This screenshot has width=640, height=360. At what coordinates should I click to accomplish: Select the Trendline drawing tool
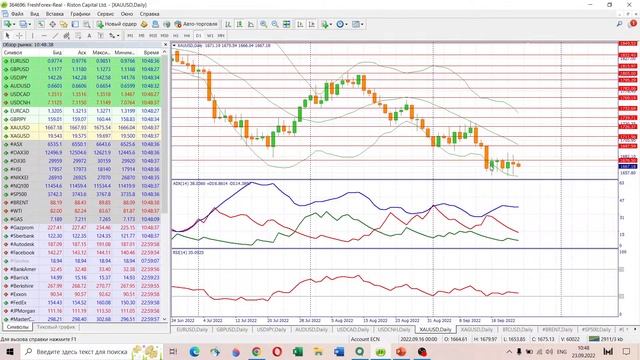coord(55,36)
